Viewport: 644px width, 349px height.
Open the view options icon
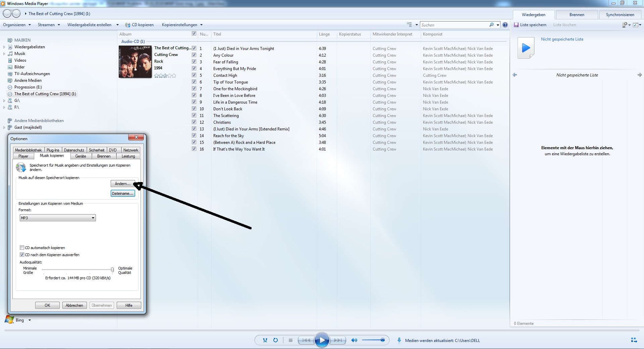409,25
